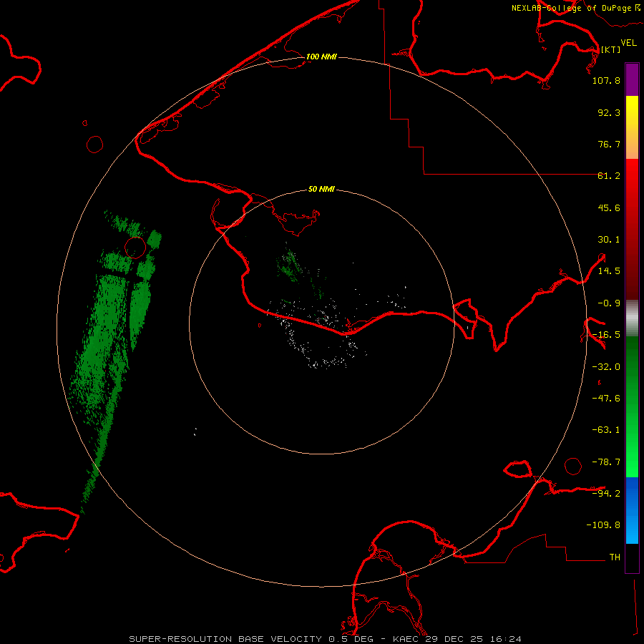Click the NEXLAB-College of DuPage credit text
The width and height of the screenshot is (644, 644).
572,8
